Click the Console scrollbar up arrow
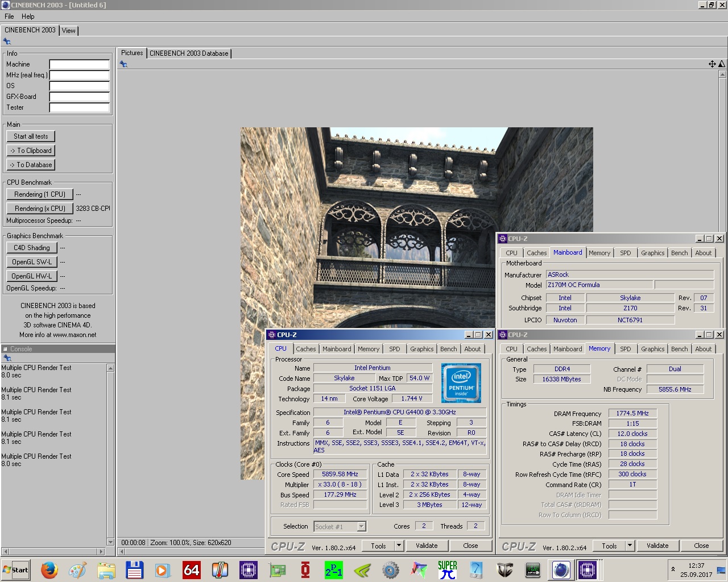The height and width of the screenshot is (582, 728). (x=110, y=368)
